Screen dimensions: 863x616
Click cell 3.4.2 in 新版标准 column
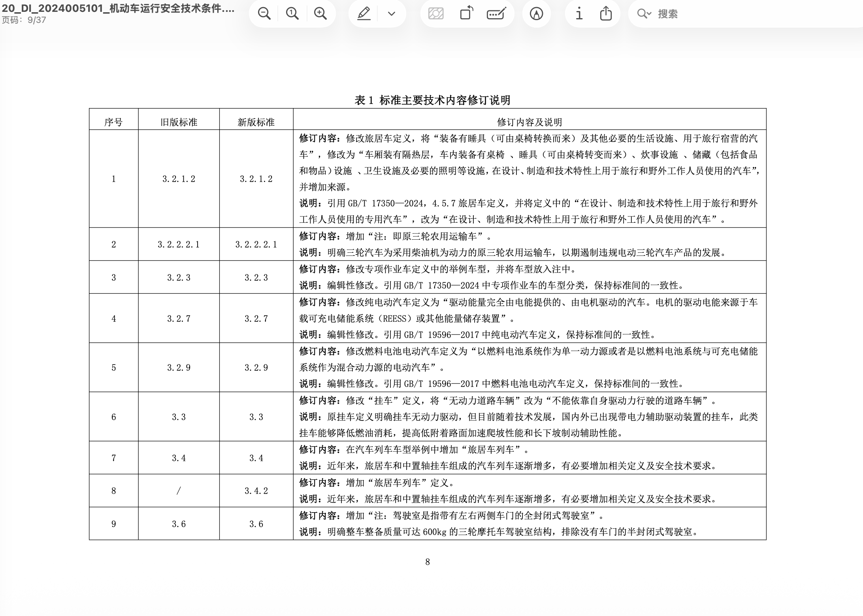(x=256, y=491)
